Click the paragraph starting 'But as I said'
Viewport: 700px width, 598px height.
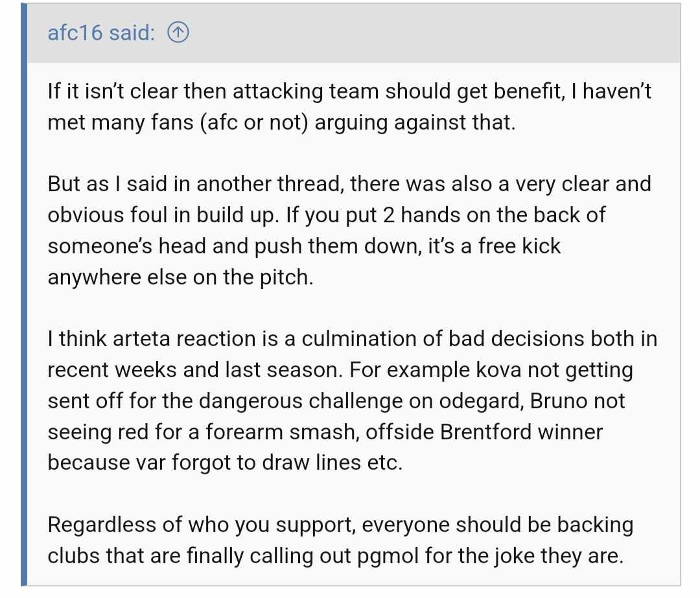click(349, 231)
